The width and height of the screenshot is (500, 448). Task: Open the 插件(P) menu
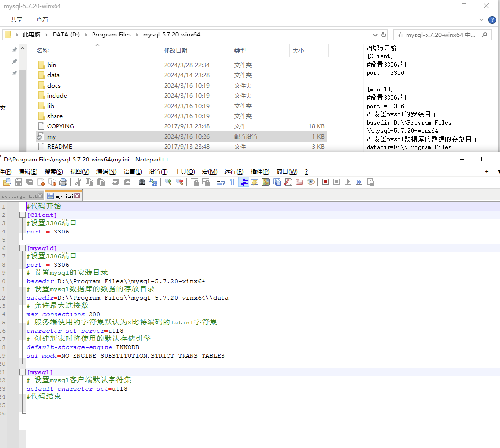point(260,171)
